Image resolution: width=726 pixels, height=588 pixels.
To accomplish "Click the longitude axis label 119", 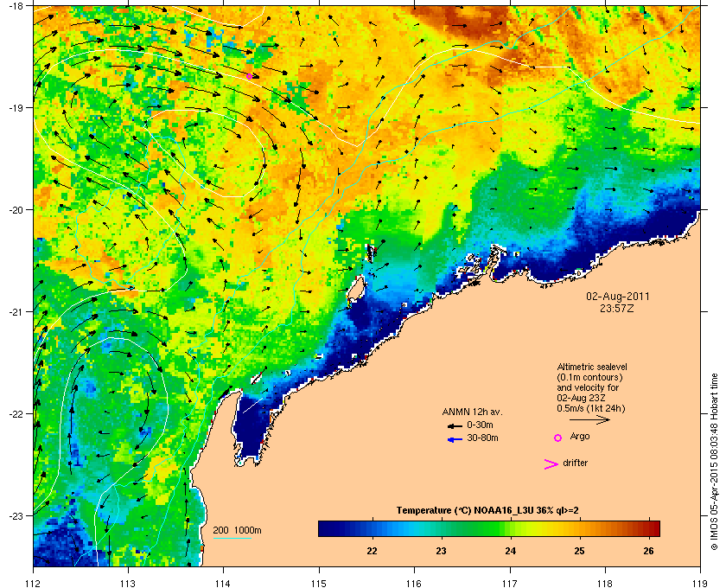I will (700, 583).
